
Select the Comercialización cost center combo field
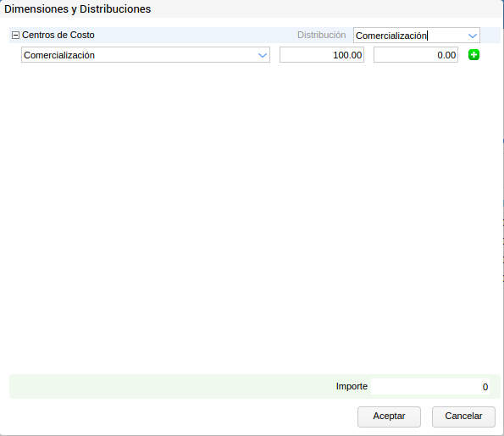(146, 55)
